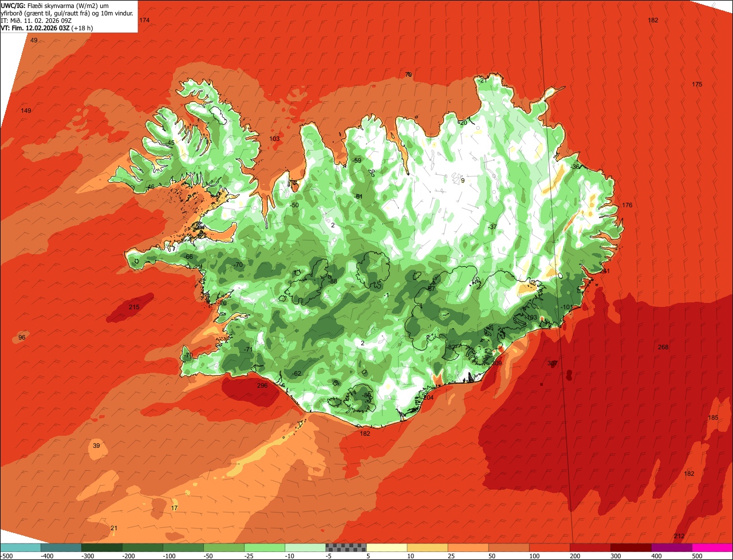Click the map value 204
This screenshot has height=560, width=733.
pos(428,397)
